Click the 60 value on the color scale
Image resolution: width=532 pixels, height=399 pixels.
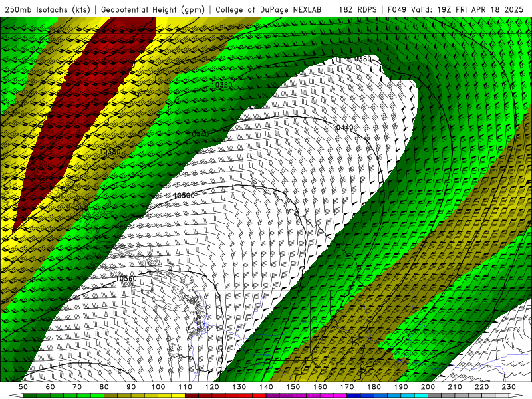tap(50, 387)
